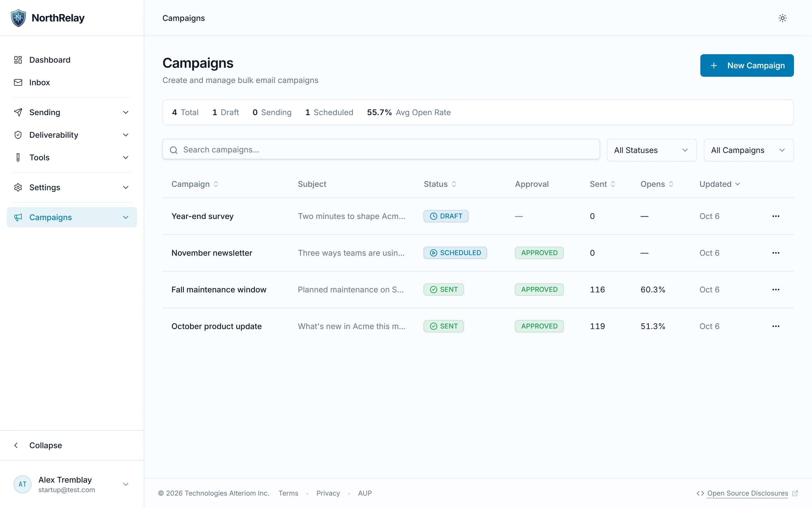Screen dimensions: 812x508
Task: Sort table by Updated column
Action: click(720, 184)
